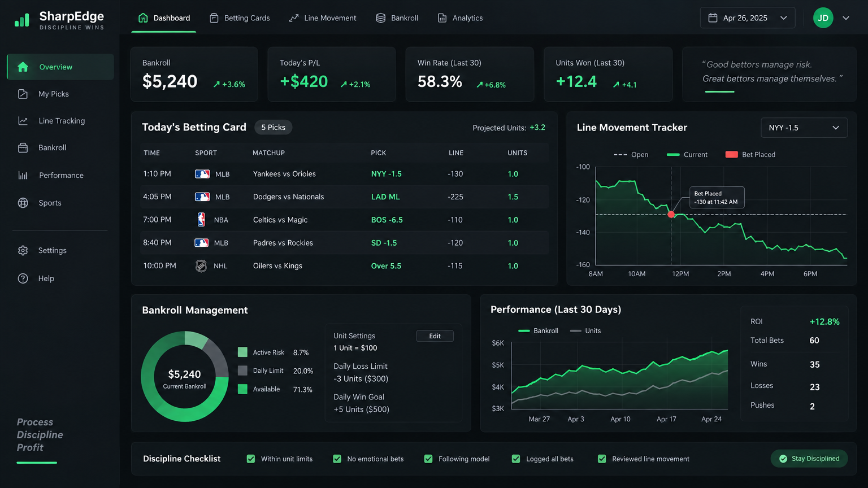Image resolution: width=868 pixels, height=488 pixels.
Task: Open My Picks sidebar icon
Action: click(23, 94)
